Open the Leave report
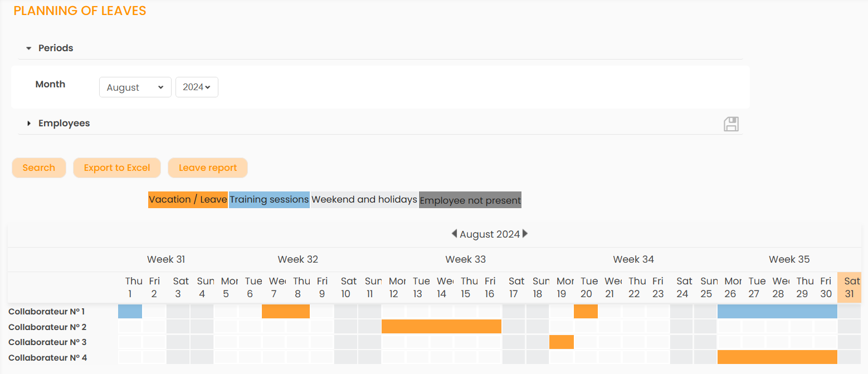This screenshot has height=374, width=868. pos(208,168)
